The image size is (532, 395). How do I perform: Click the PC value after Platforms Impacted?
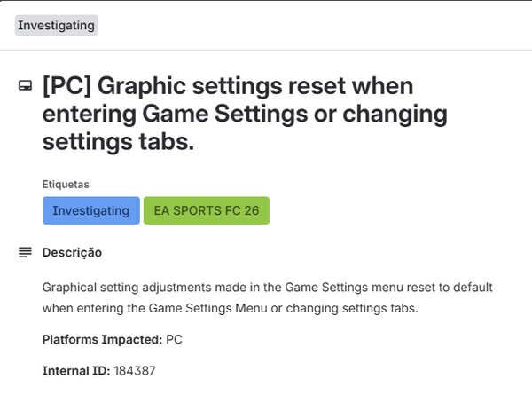tap(174, 339)
